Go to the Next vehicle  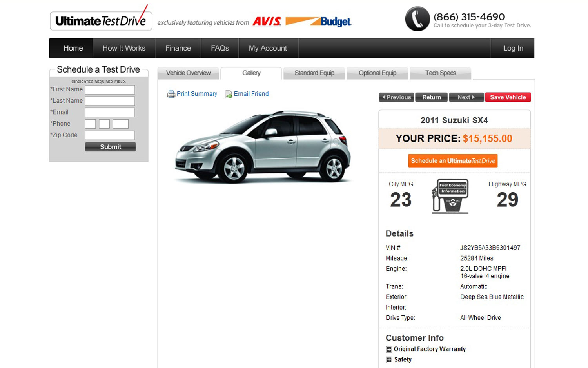[x=466, y=97]
